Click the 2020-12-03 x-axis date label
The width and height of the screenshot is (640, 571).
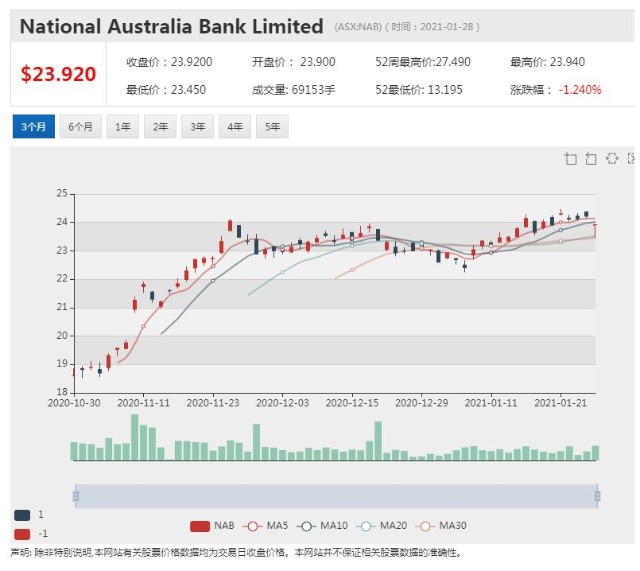click(282, 403)
